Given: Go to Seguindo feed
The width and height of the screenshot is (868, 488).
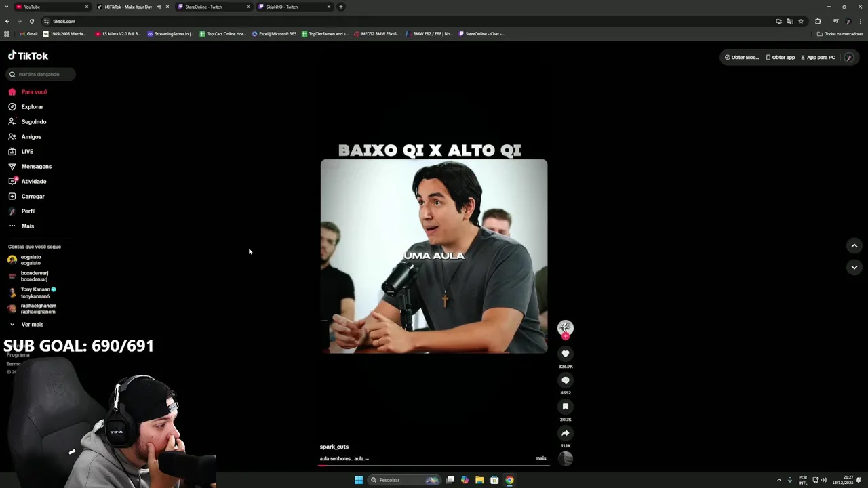Looking at the screenshot, I should pos(27,121).
